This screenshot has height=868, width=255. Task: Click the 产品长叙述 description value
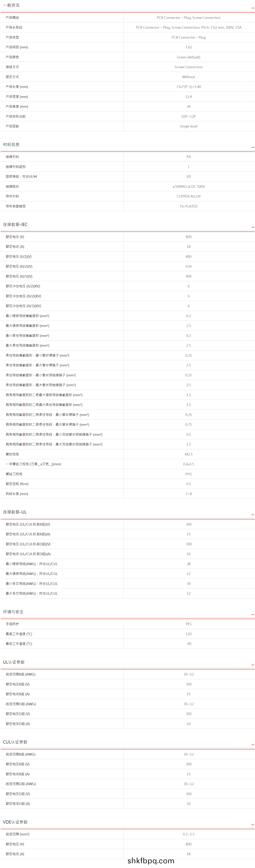[x=188, y=27]
